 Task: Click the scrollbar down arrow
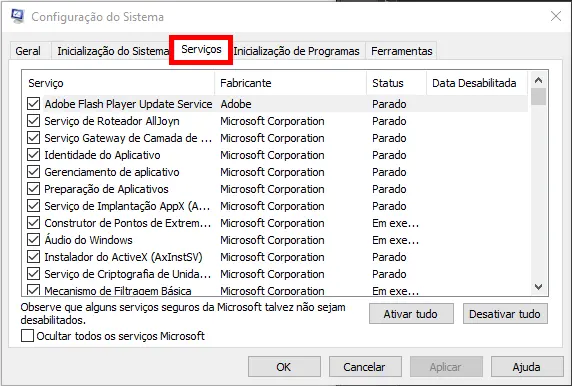click(x=538, y=287)
